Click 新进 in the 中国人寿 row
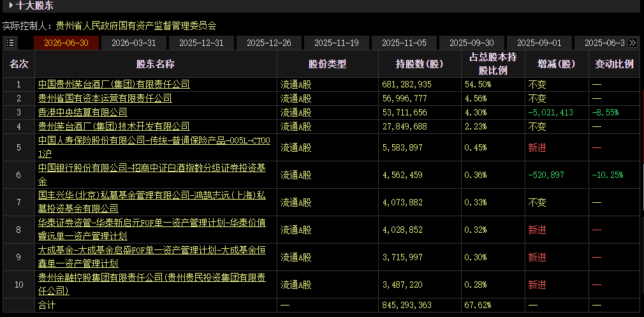The width and height of the screenshot is (644, 317). click(538, 147)
